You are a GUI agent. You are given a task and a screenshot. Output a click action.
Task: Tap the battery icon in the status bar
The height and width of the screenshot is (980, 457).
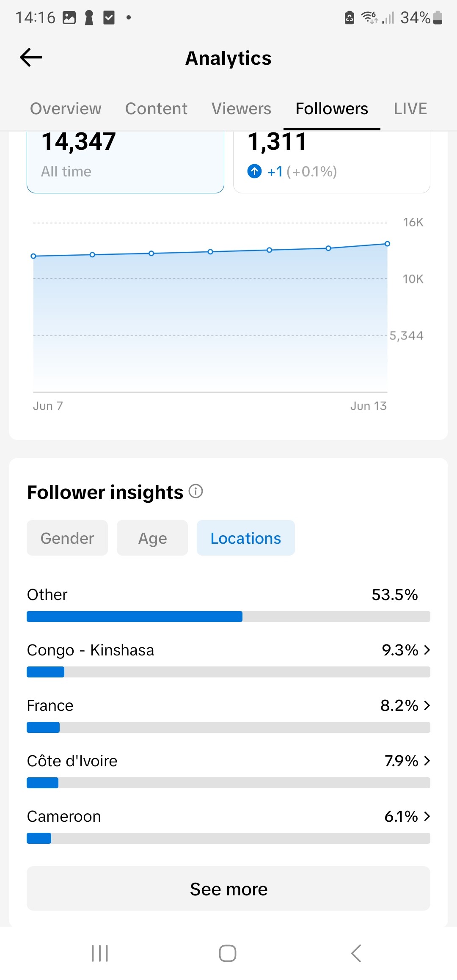coord(438,18)
